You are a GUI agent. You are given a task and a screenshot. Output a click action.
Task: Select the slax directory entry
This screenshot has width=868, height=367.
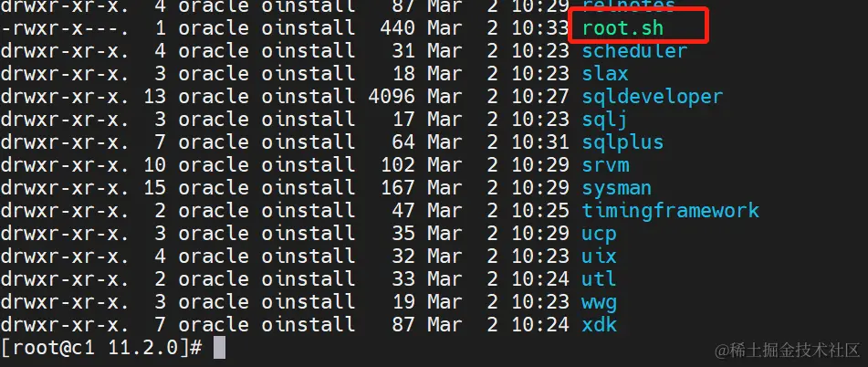pyautogui.click(x=605, y=74)
